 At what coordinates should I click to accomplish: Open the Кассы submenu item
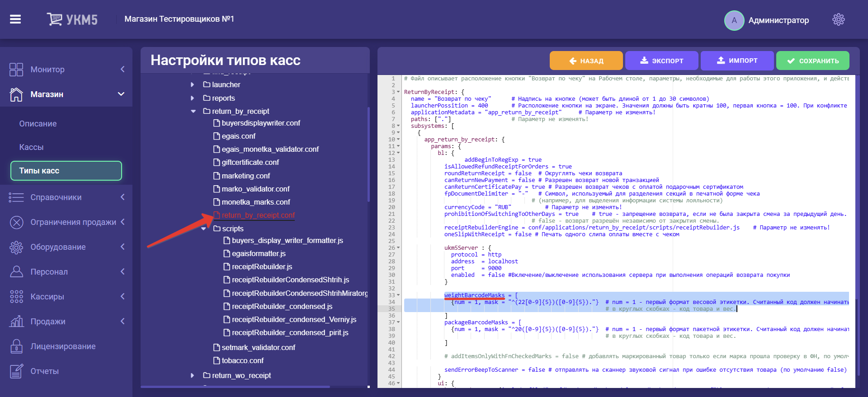tap(31, 147)
